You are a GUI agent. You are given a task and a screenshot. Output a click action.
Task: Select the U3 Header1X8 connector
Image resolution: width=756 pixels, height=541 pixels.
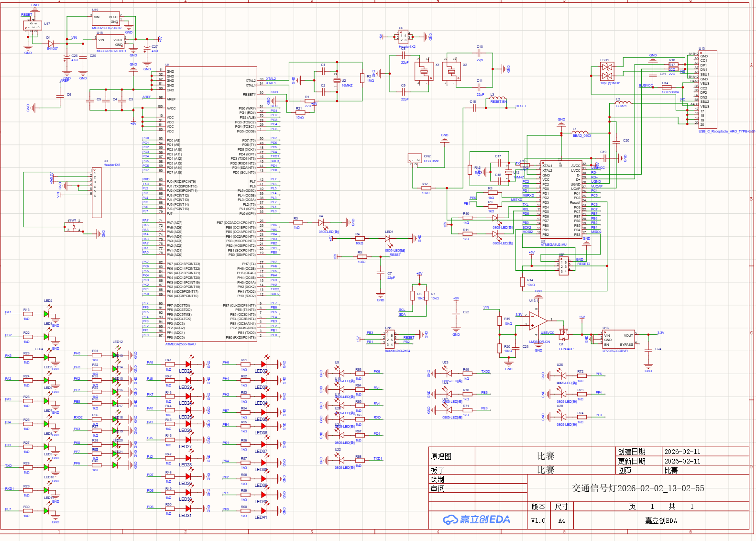point(97,192)
